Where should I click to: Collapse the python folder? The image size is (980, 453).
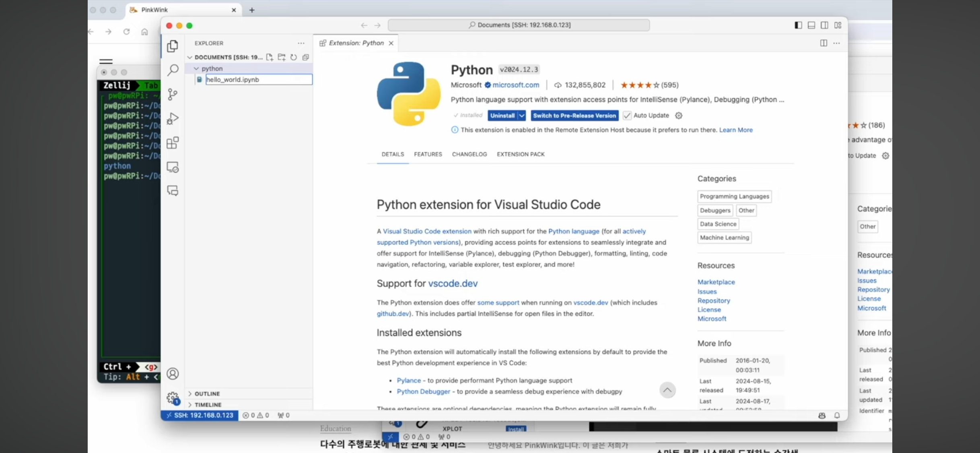click(196, 68)
